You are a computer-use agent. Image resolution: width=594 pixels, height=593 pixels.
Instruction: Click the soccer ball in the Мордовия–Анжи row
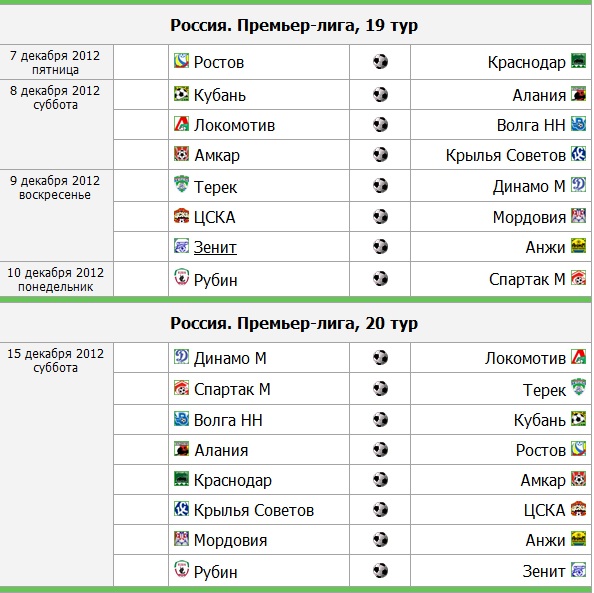(380, 539)
